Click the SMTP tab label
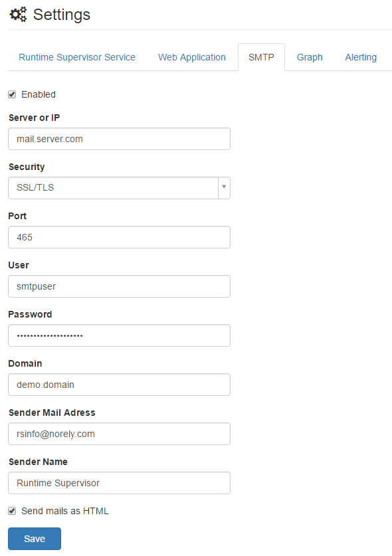Screen dimensions: 392x556 click(x=261, y=57)
